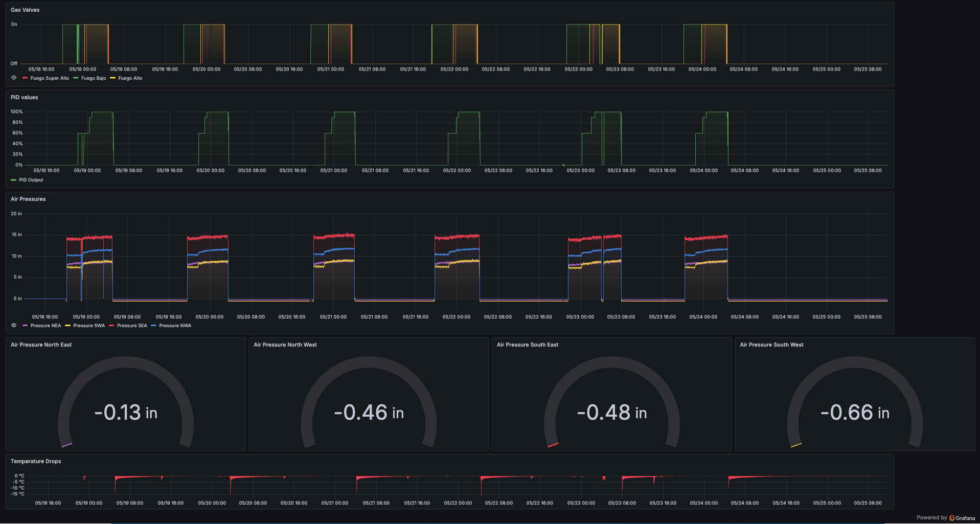Toggle the Fuego Alto legend series
This screenshot has width=980, height=524.
[130, 78]
